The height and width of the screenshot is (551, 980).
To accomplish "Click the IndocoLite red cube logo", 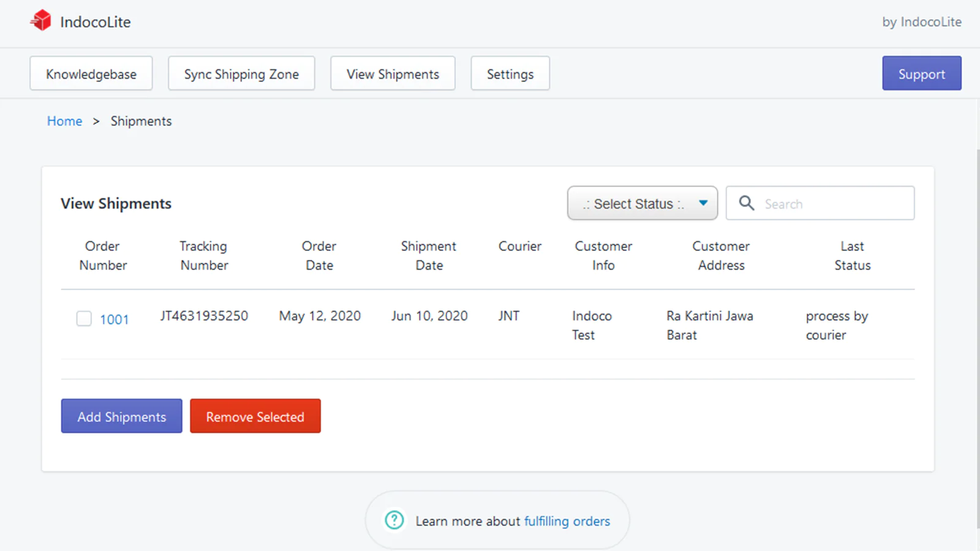I will (x=41, y=21).
